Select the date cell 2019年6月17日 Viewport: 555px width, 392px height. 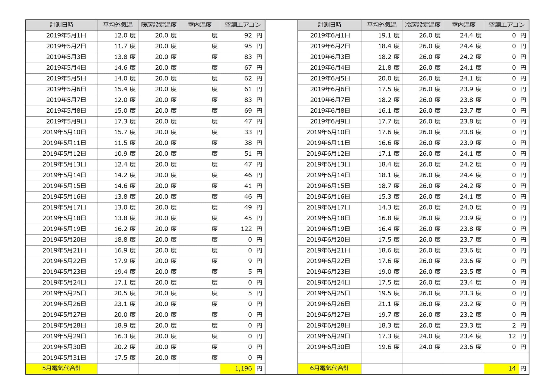(x=330, y=208)
